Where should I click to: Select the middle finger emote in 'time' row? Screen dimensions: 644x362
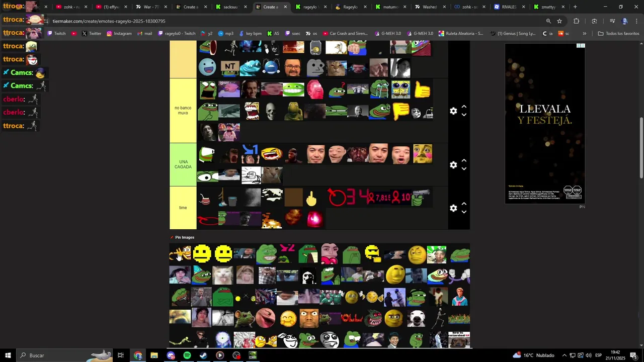click(x=311, y=198)
